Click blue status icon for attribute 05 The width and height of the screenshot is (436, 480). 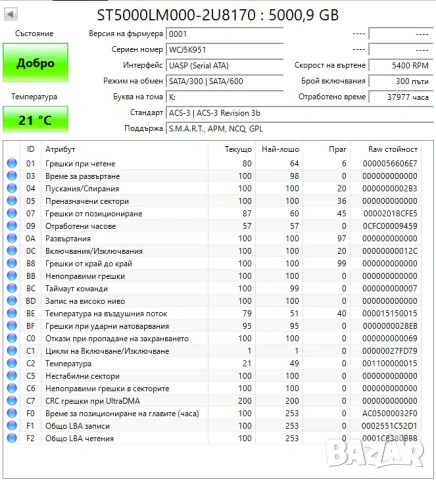click(12, 201)
